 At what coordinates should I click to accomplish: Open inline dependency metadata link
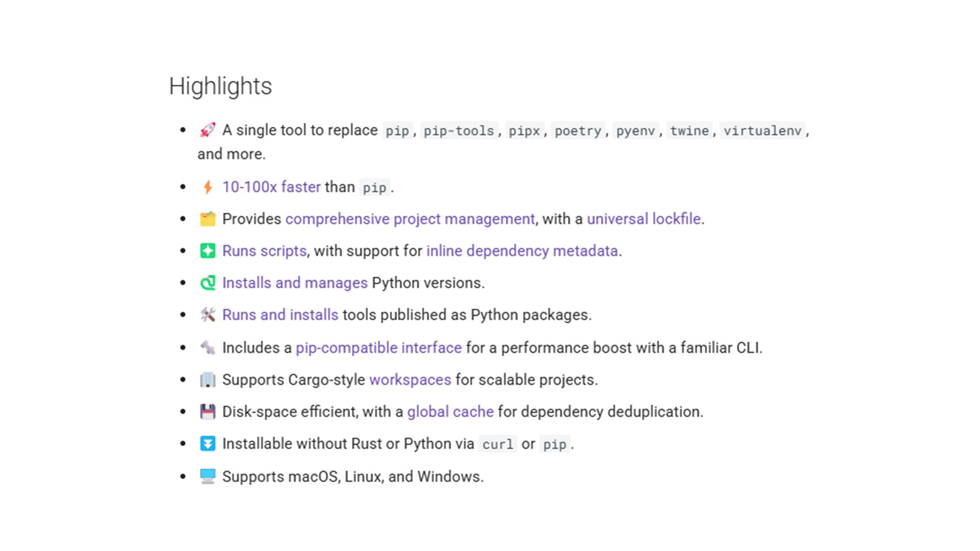522,251
